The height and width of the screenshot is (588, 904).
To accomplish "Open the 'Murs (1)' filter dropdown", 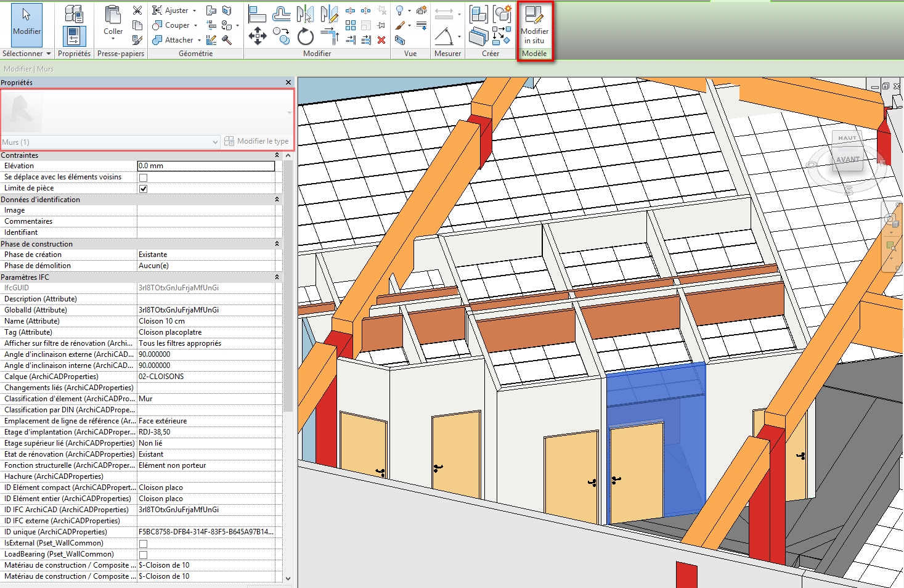I will [215, 142].
